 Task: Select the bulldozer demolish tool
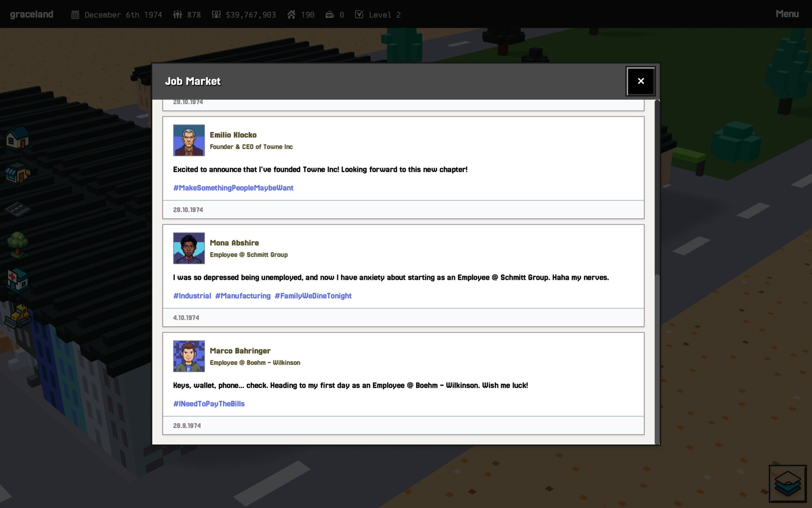tap(17, 316)
